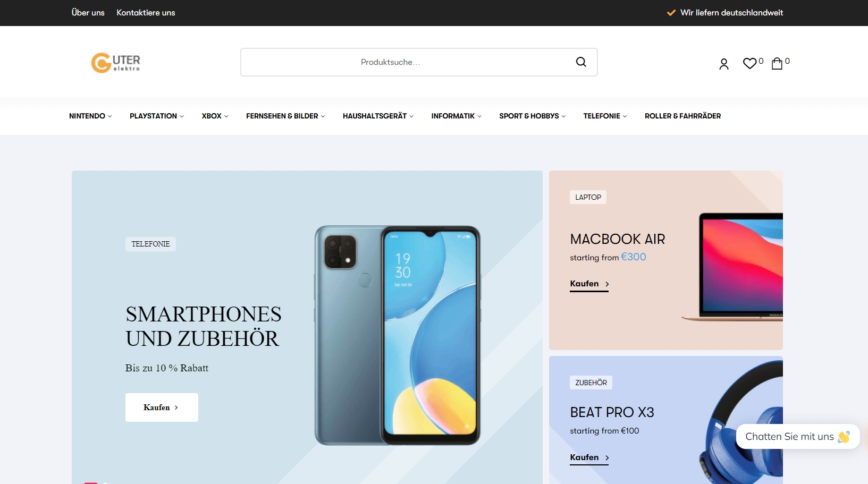
Task: Click the MacBook Air laptop image
Action: (x=732, y=267)
